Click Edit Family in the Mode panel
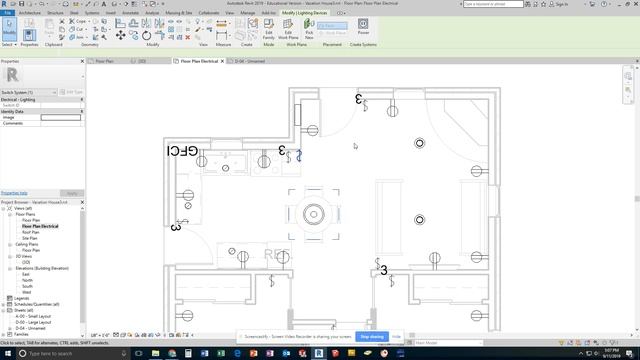This screenshot has width=640, height=360. pyautogui.click(x=269, y=29)
